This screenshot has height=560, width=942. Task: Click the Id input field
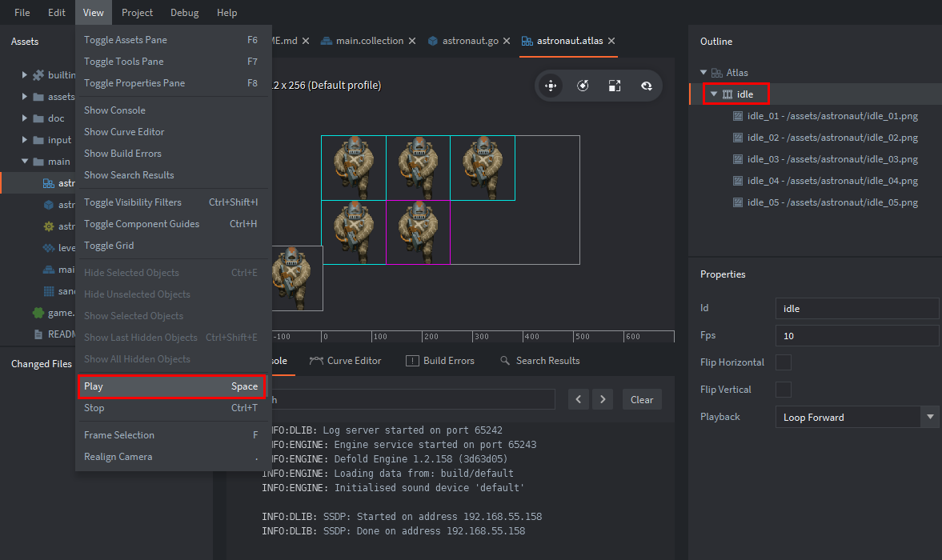(856, 309)
